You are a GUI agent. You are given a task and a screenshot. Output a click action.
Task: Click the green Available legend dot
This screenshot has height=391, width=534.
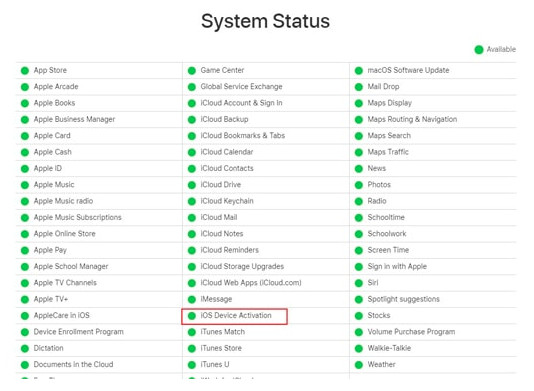pyautogui.click(x=479, y=50)
